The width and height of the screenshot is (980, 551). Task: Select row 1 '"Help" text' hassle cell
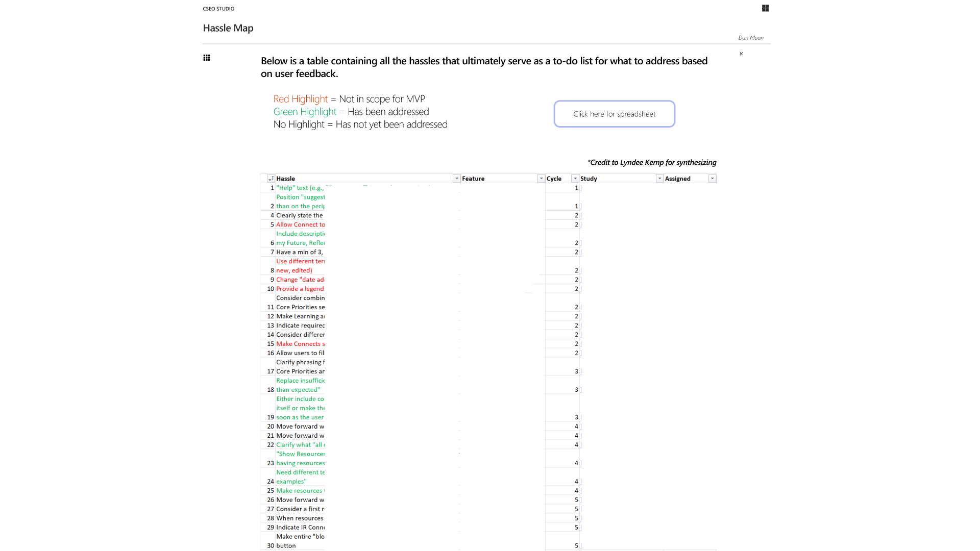click(300, 188)
